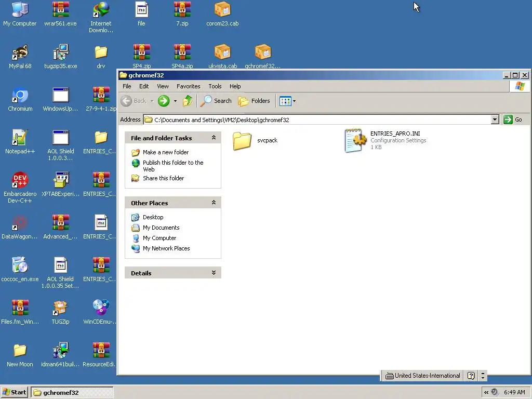The image size is (532, 399).
Task: Select corom23.cab desktop icon
Action: (222, 14)
